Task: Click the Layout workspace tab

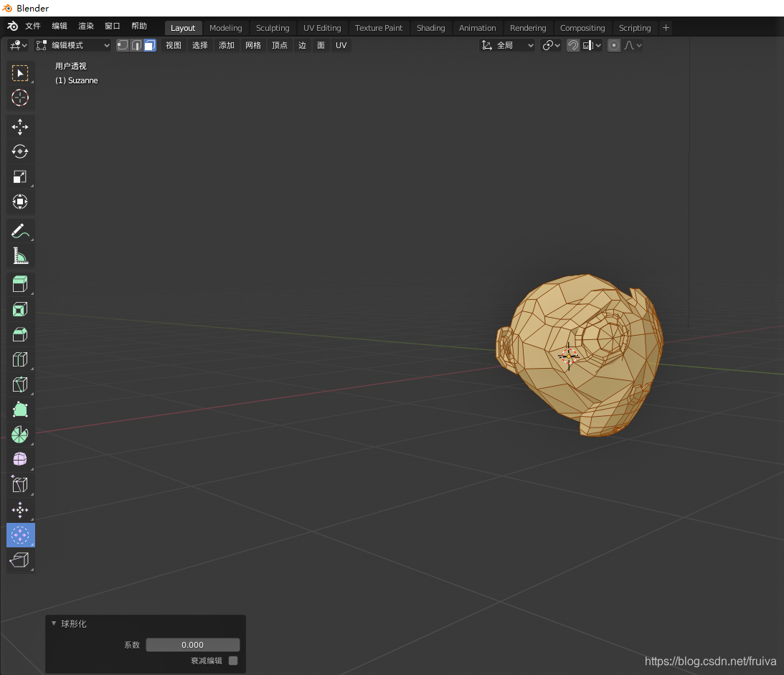Action: [x=183, y=28]
